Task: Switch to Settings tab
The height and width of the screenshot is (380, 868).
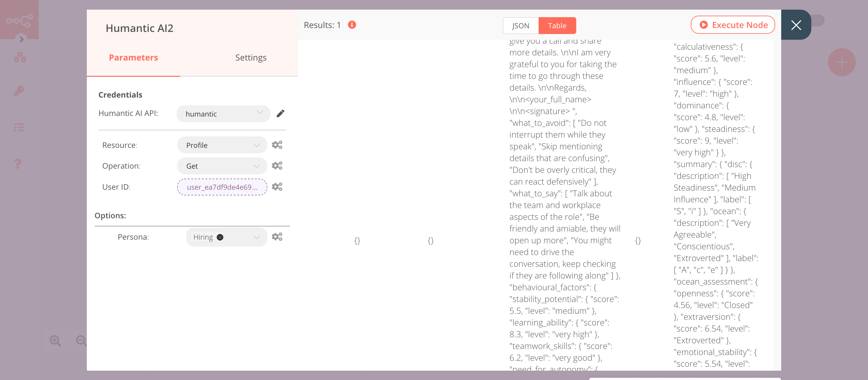Action: pyautogui.click(x=251, y=57)
